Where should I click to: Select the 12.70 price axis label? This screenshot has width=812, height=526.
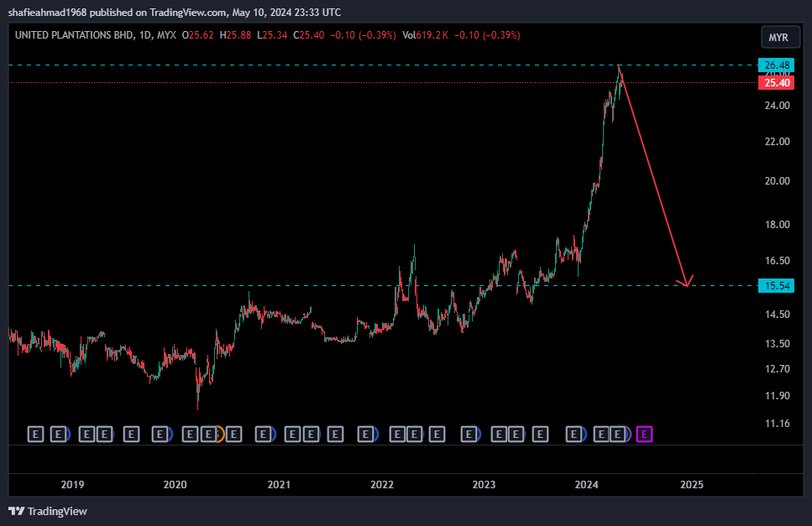[778, 369]
